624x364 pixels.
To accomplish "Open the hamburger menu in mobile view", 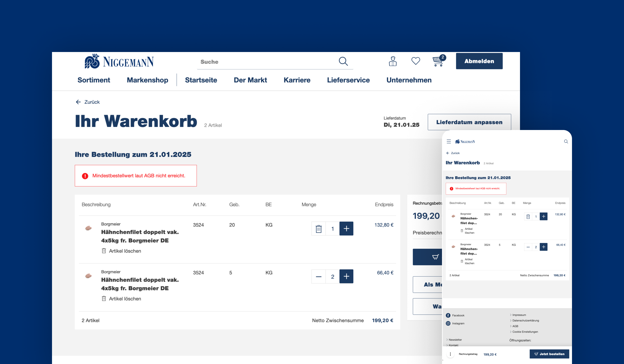I will [x=449, y=141].
